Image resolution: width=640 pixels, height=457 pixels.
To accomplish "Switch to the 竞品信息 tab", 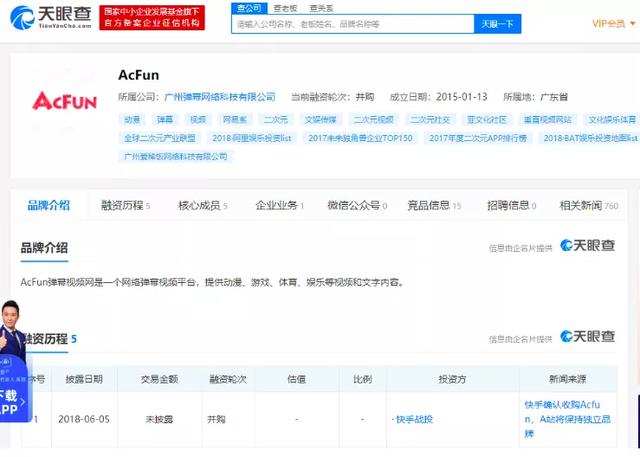I will [432, 206].
